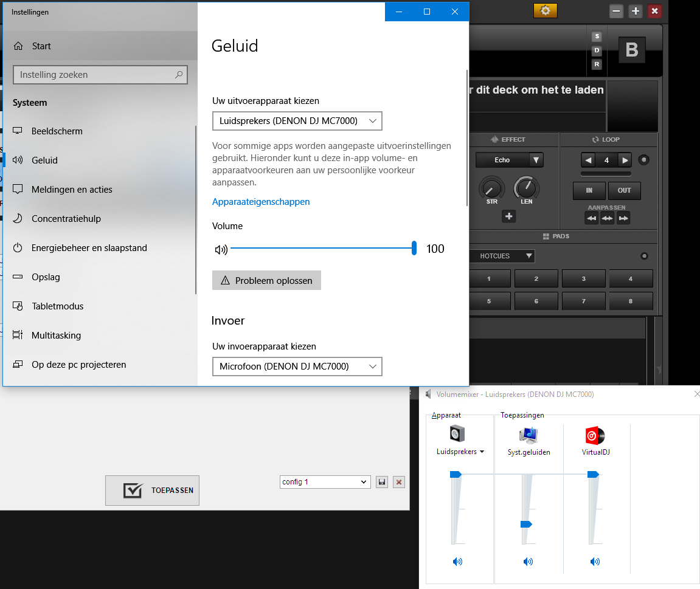Open the Microfoon input device dropdown

coord(297,367)
